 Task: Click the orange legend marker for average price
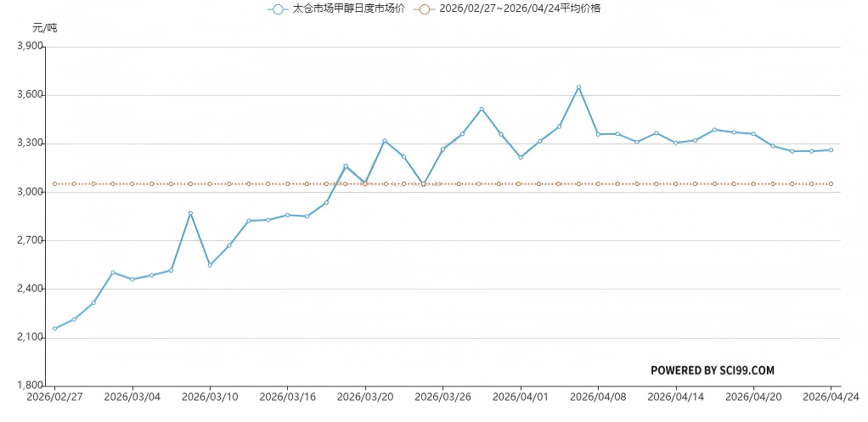pyautogui.click(x=424, y=8)
